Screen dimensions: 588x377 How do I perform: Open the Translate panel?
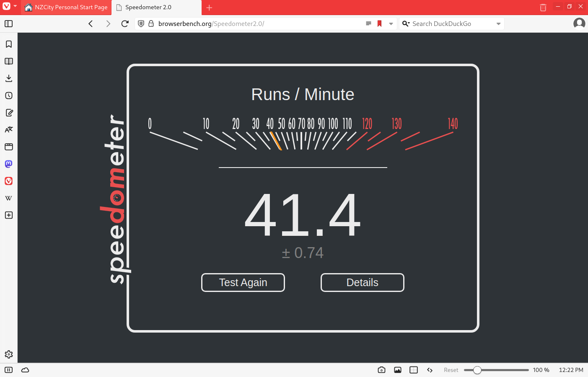tap(9, 129)
